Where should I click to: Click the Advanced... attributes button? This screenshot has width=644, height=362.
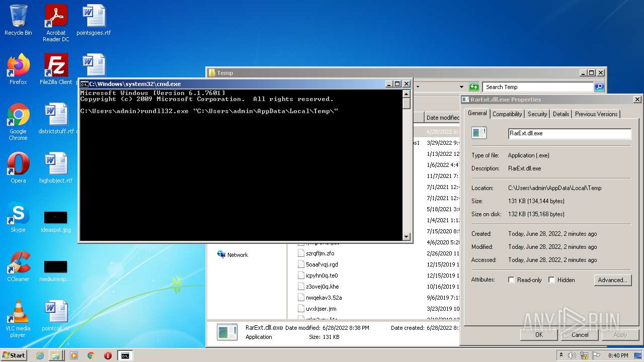[612, 280]
